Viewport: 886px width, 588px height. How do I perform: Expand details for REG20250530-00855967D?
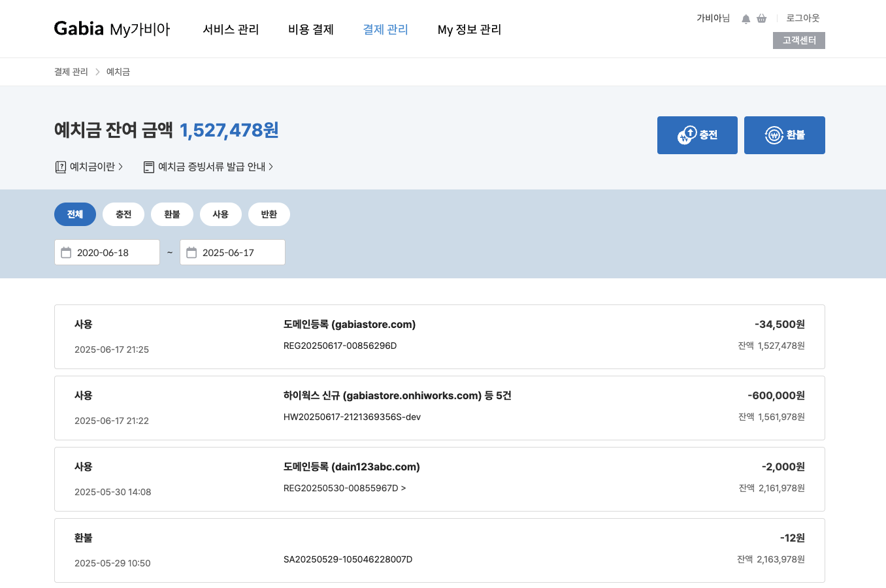(345, 487)
